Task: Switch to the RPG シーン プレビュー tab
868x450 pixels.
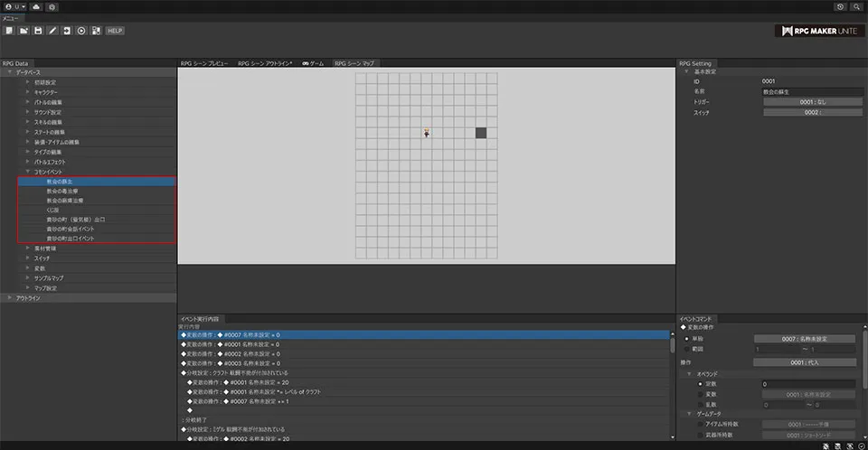Action: (x=204, y=64)
